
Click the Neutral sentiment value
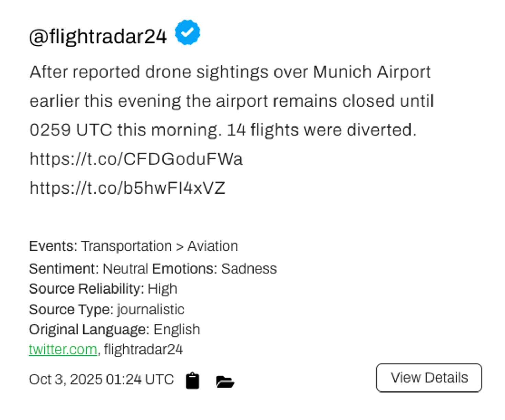pos(125,269)
